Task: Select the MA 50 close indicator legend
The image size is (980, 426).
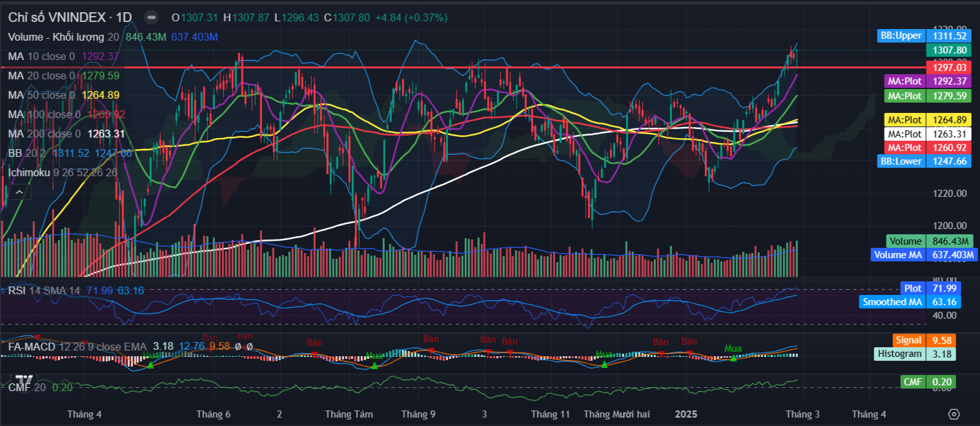Action: (x=41, y=95)
